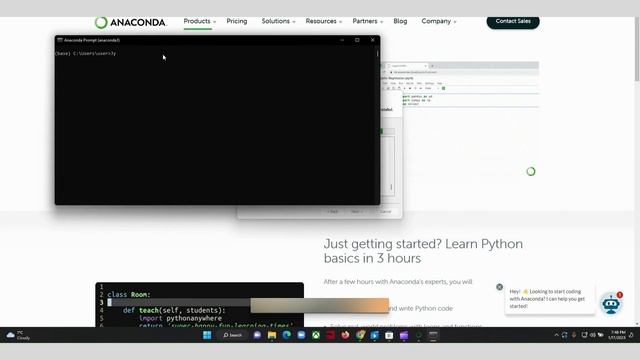This screenshot has width=640, height=360.
Task: Go to the Blog page
Action: (400, 21)
